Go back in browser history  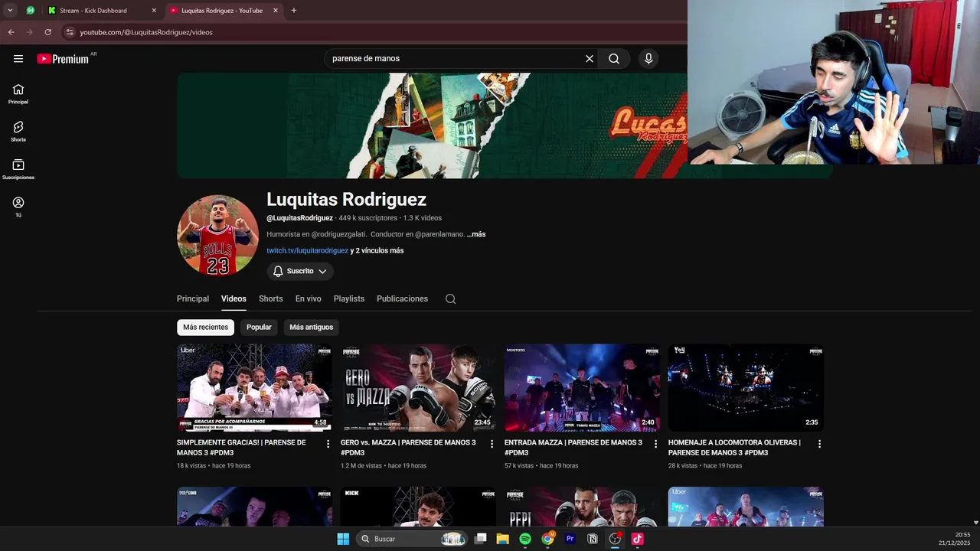pyautogui.click(x=11, y=32)
